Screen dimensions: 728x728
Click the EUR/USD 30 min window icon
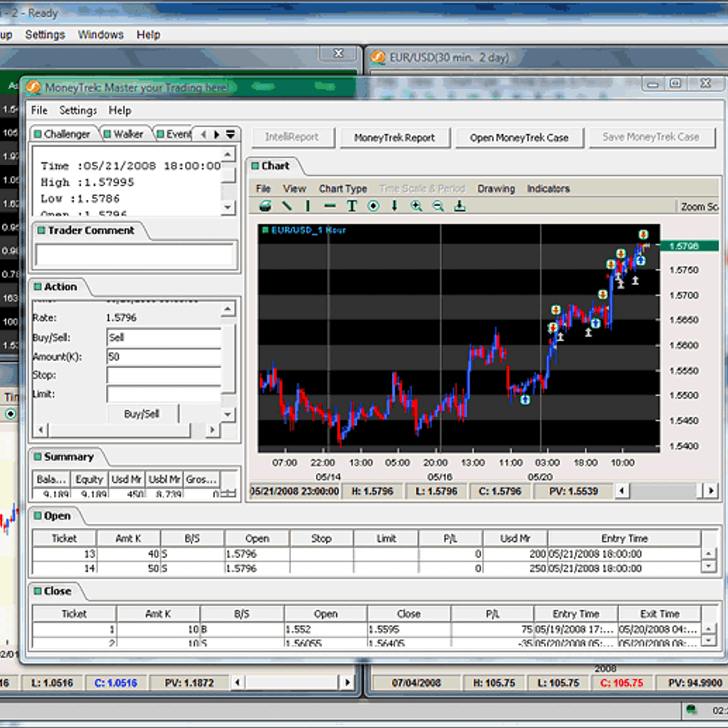click(378, 57)
